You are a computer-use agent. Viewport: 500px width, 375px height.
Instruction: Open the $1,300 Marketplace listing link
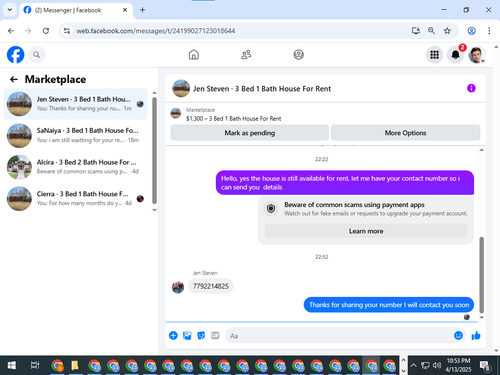233,118
